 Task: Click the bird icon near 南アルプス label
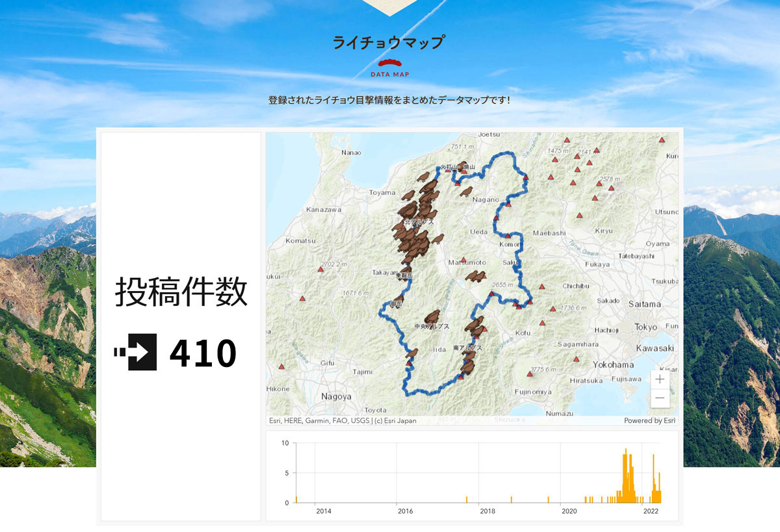468,357
